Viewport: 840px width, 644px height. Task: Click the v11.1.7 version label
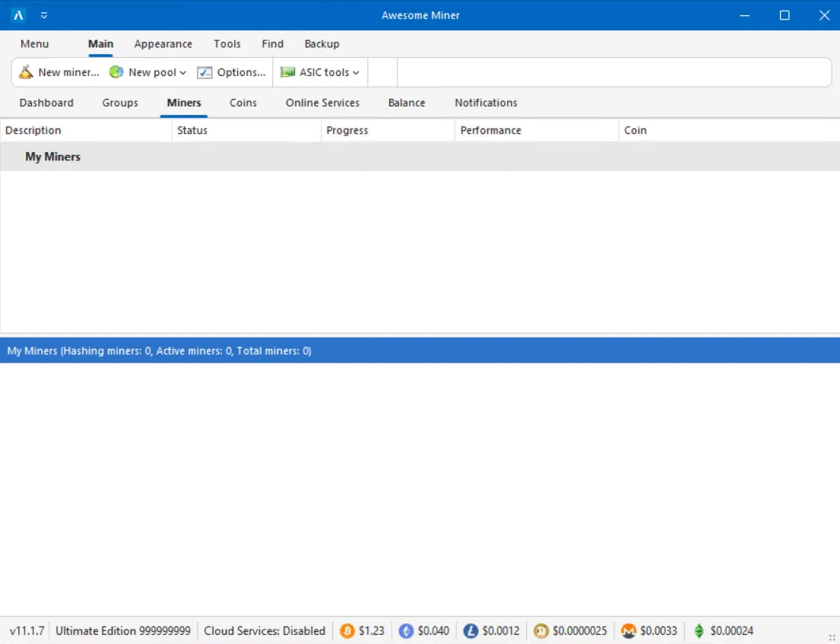27,631
